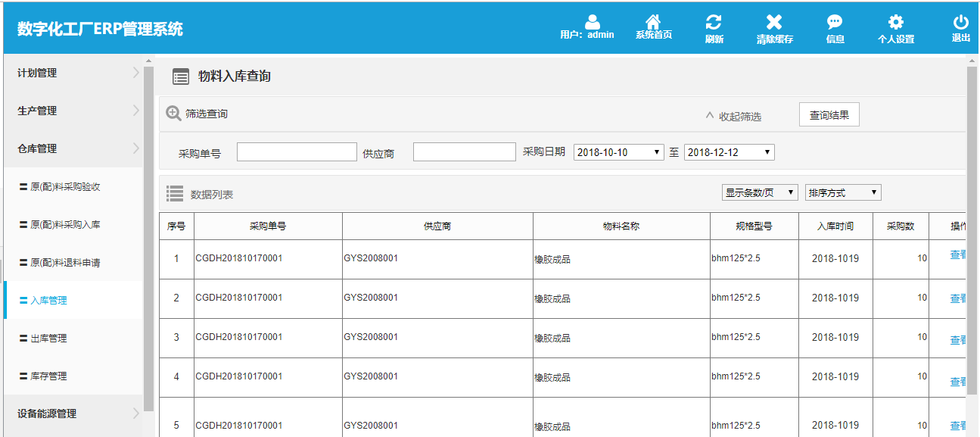This screenshot has height=437, width=980.
Task: Open the start date 2018-10-10 dropdown
Action: (x=618, y=151)
